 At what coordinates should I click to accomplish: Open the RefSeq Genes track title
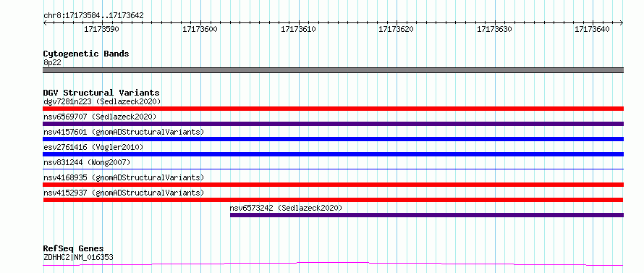(74, 249)
